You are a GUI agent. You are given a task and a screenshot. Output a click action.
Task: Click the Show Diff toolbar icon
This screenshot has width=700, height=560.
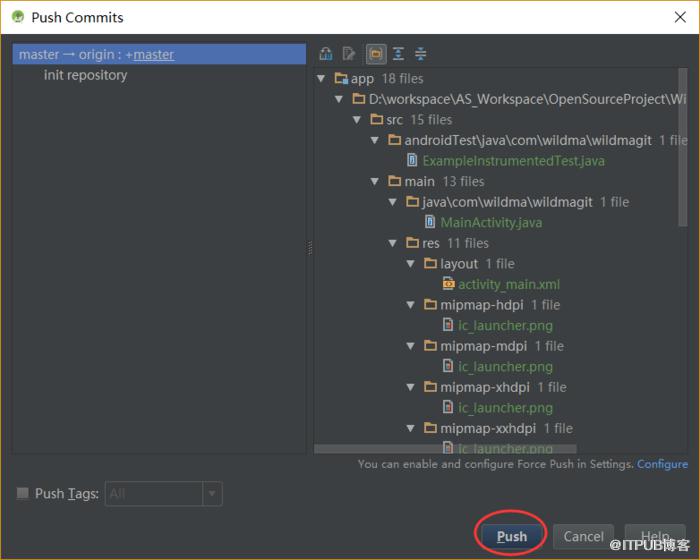click(326, 54)
